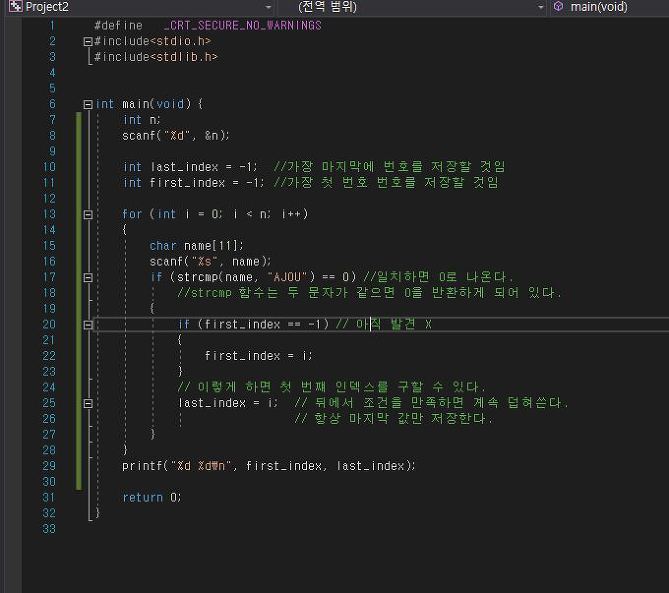Click the int main(void) declaration
This screenshot has width=669, height=593.
149,104
